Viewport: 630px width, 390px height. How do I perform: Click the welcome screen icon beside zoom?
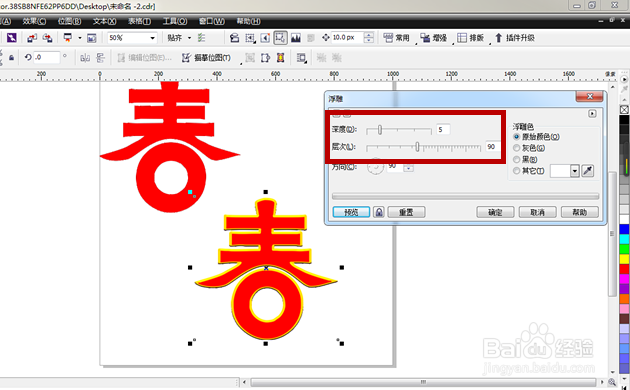(92, 38)
